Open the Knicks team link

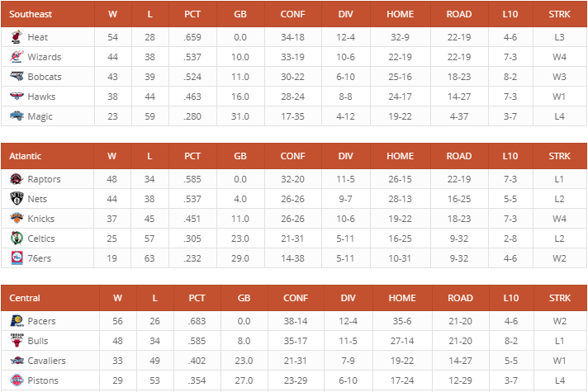[40, 219]
